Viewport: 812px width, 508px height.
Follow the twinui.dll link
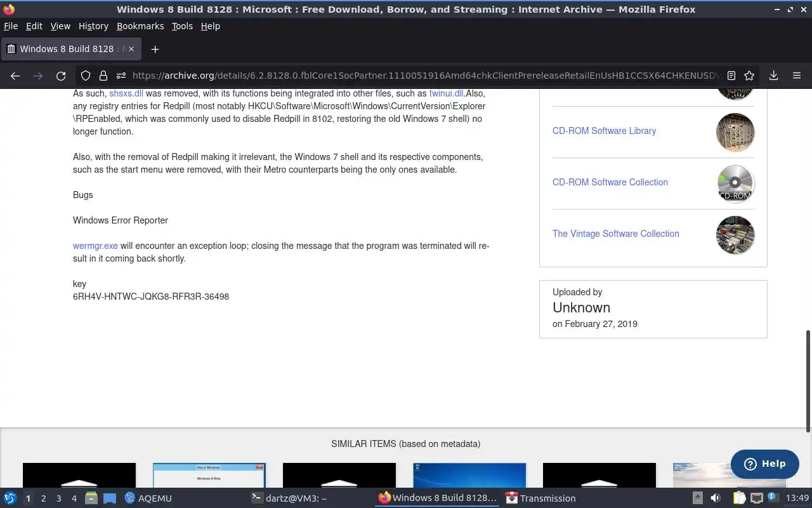pyautogui.click(x=446, y=93)
